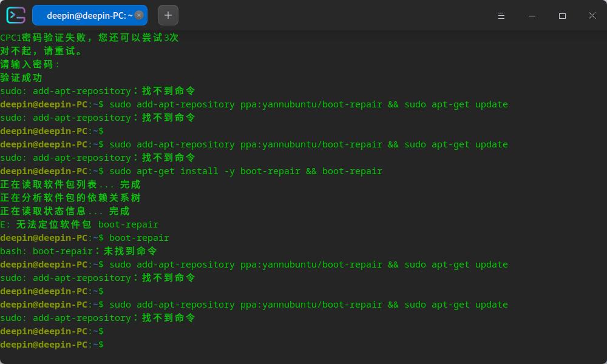This screenshot has height=364, width=607.
Task: Open the terminal hamburger main menu
Action: [501, 16]
